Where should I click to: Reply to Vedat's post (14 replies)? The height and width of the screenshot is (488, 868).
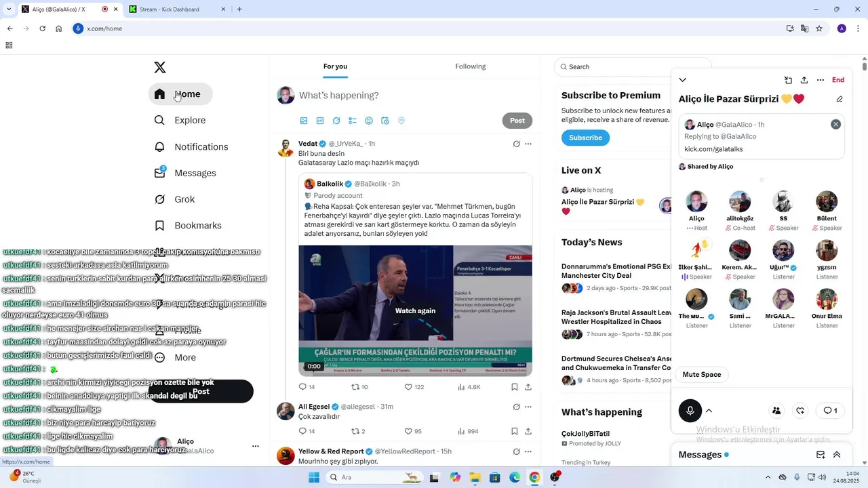307,387
